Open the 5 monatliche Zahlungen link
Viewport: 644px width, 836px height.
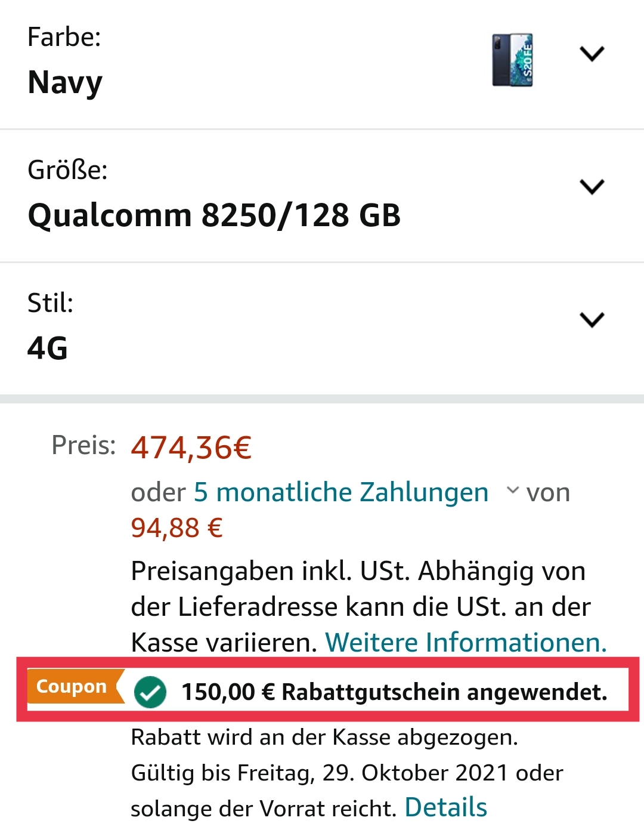pos(341,493)
